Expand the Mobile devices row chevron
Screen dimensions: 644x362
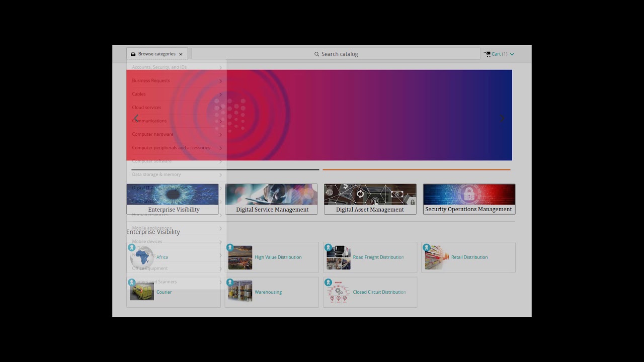tap(220, 242)
